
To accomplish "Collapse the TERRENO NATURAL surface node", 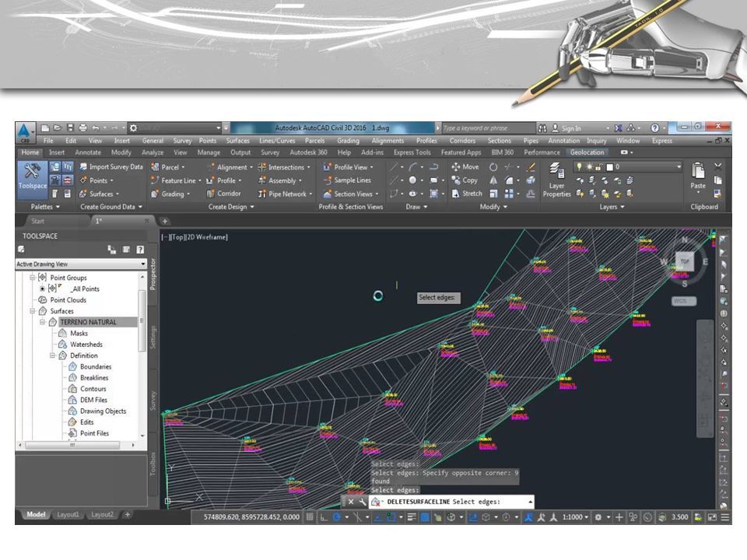I will point(42,322).
